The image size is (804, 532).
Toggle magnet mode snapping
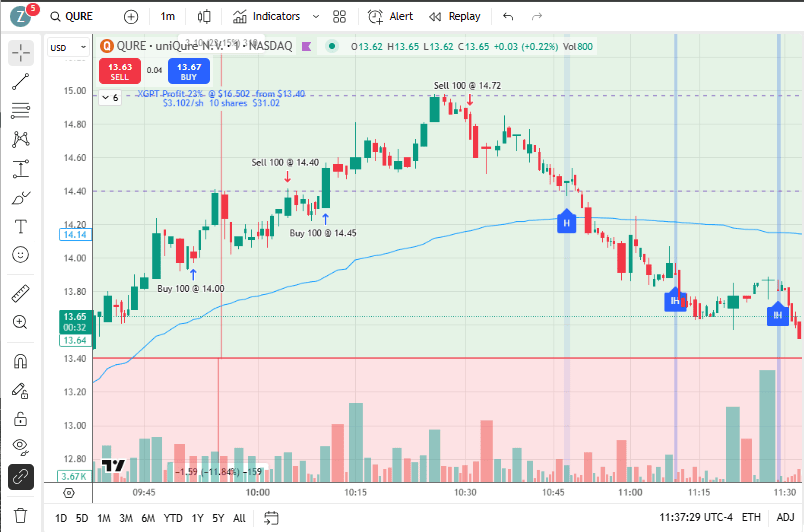[x=21, y=361]
